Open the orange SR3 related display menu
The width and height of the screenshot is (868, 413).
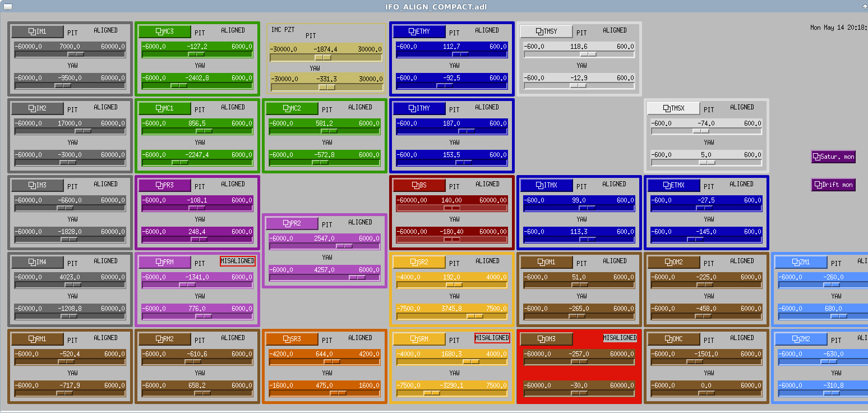pyautogui.click(x=292, y=339)
